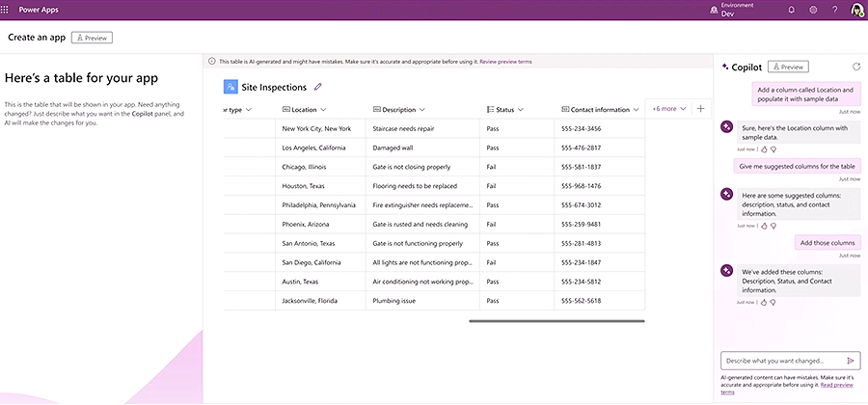The width and height of the screenshot is (868, 405).
Task: Open the Status column dropdown
Action: [x=521, y=110]
